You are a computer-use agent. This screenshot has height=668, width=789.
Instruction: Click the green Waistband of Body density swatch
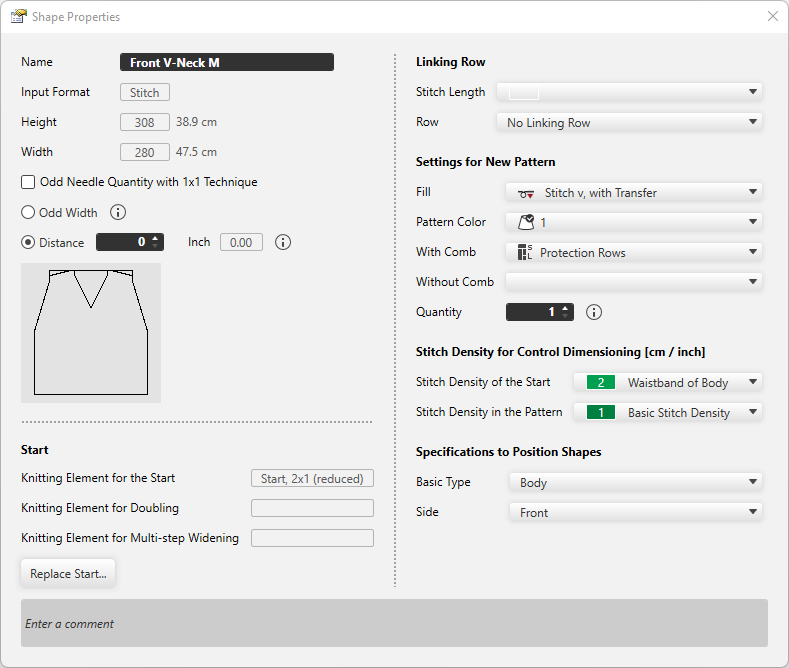click(600, 382)
